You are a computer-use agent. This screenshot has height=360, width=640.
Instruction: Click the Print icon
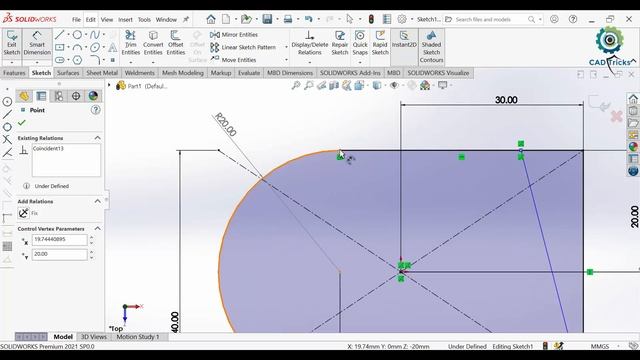coord(288,19)
